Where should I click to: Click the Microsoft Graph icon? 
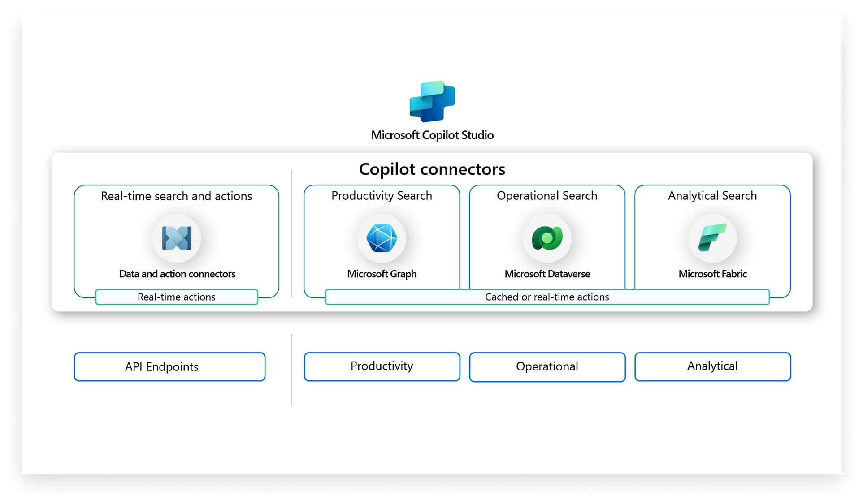point(382,238)
